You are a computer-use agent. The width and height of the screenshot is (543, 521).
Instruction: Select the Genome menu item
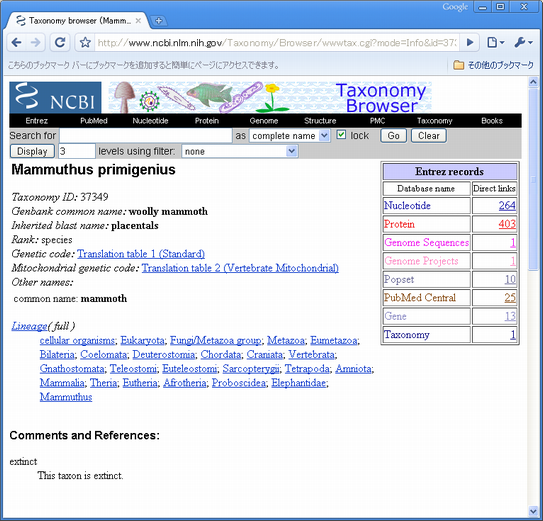(264, 121)
